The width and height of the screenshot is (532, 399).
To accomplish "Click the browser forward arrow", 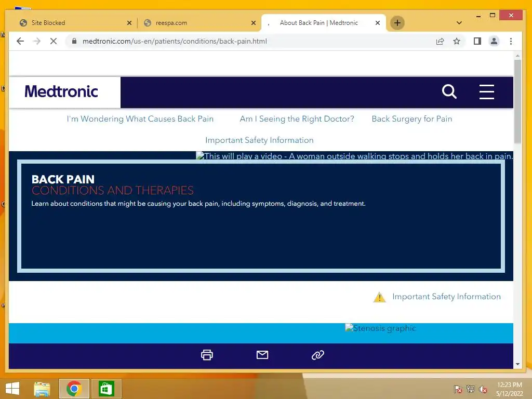I will tap(37, 42).
